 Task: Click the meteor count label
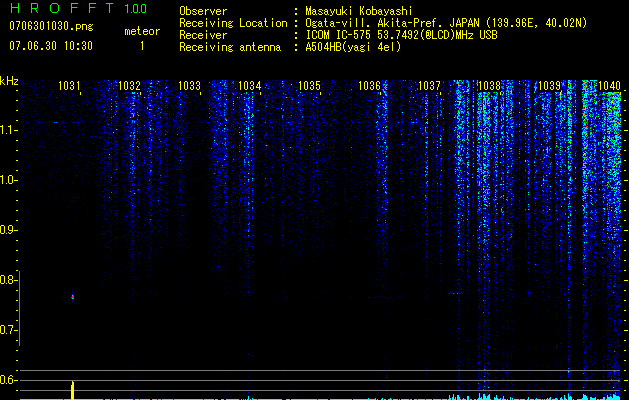[x=142, y=31]
